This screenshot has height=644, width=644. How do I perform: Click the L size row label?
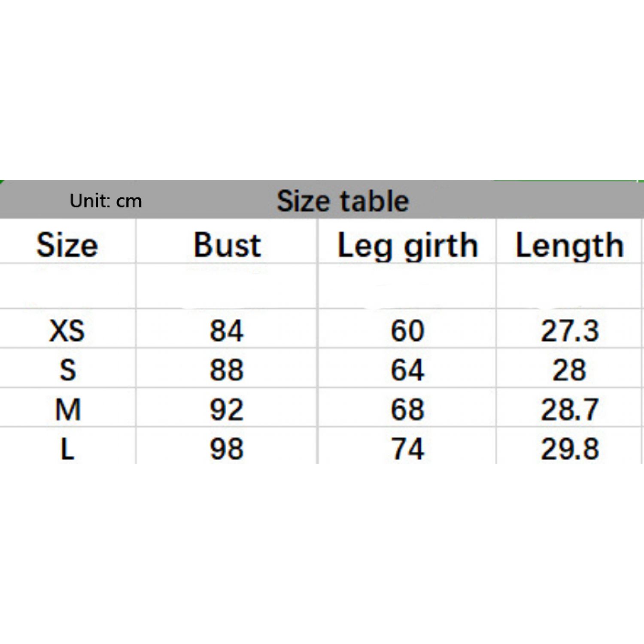coord(67,449)
